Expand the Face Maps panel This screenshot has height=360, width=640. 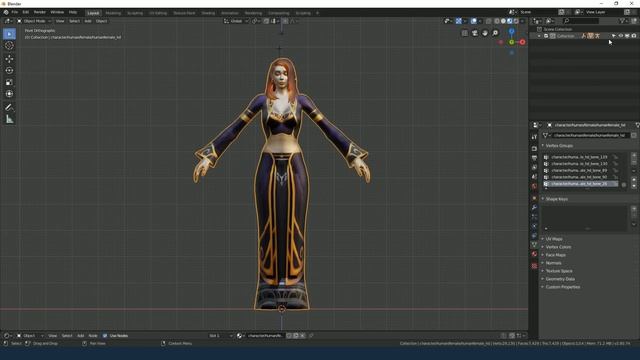[555, 255]
